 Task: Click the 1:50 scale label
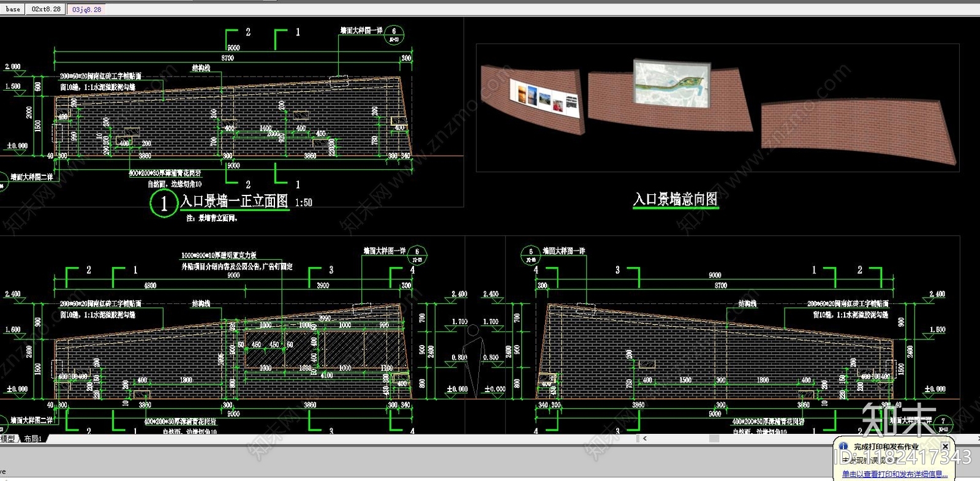304,203
